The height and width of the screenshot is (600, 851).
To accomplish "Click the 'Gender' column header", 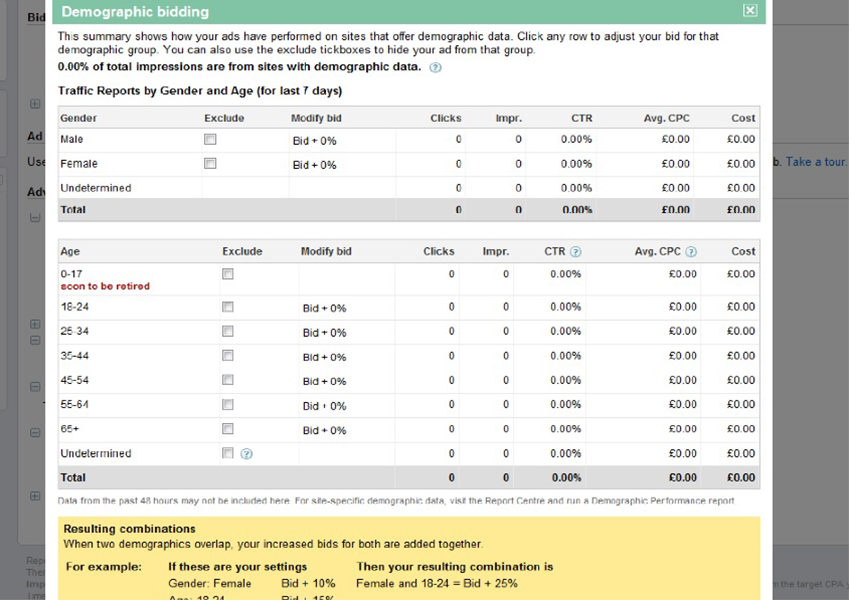I will (x=78, y=118).
